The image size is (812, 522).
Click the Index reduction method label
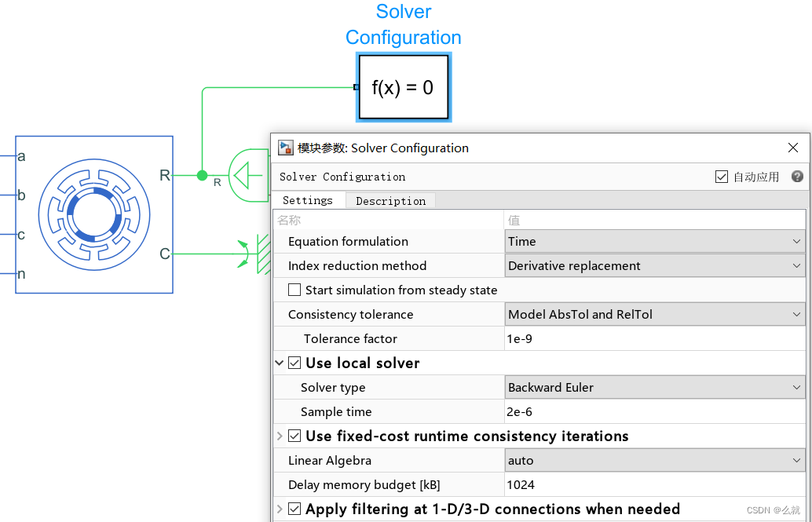coord(357,265)
